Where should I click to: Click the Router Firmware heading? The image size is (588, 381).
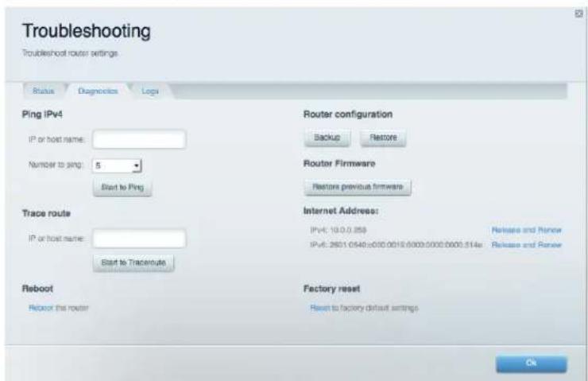click(x=339, y=164)
